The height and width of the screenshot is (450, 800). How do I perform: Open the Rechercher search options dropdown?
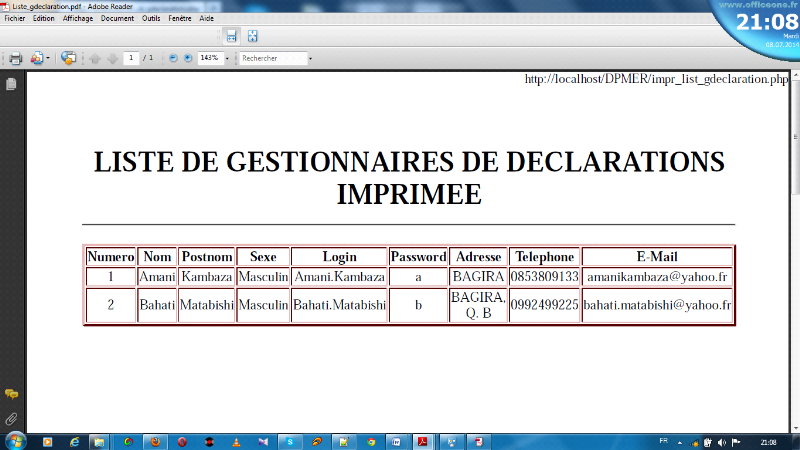click(310, 59)
